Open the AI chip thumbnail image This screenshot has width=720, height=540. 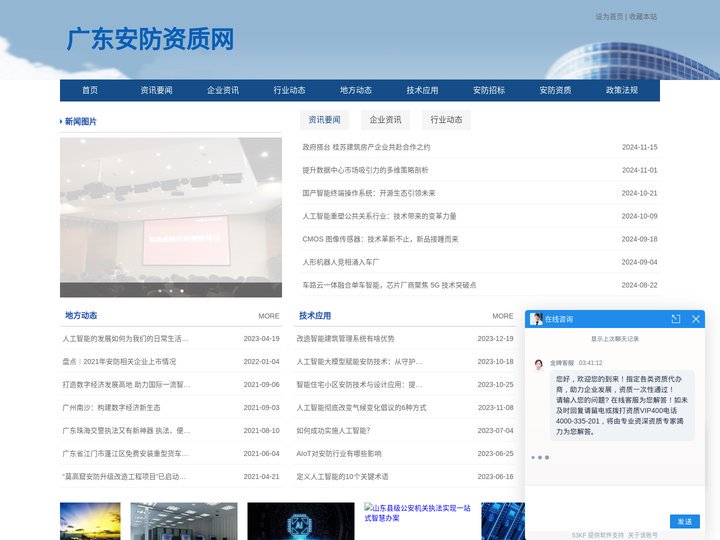(301, 521)
